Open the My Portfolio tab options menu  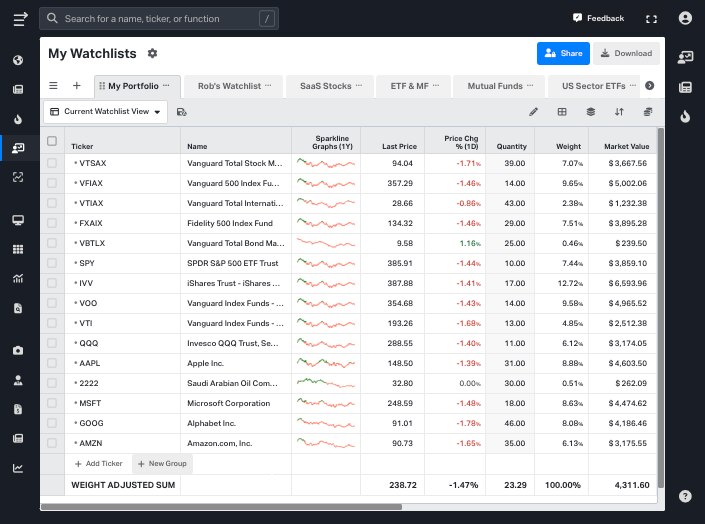pos(167,86)
